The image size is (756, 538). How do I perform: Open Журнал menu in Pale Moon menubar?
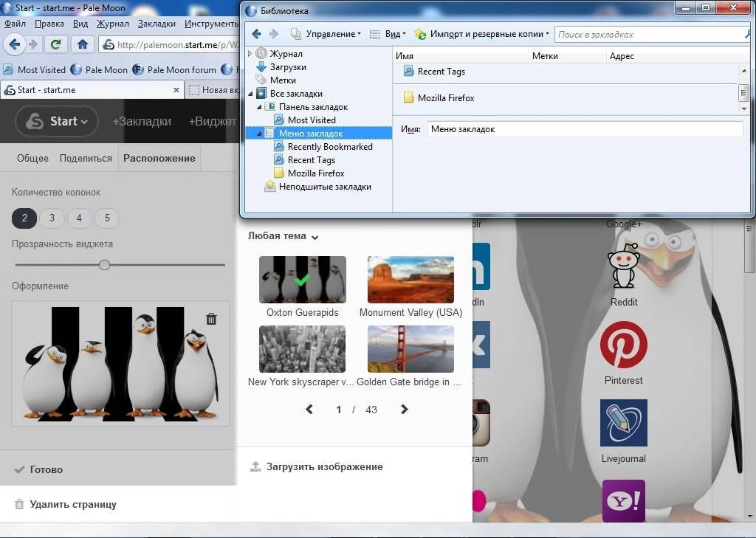click(x=112, y=23)
